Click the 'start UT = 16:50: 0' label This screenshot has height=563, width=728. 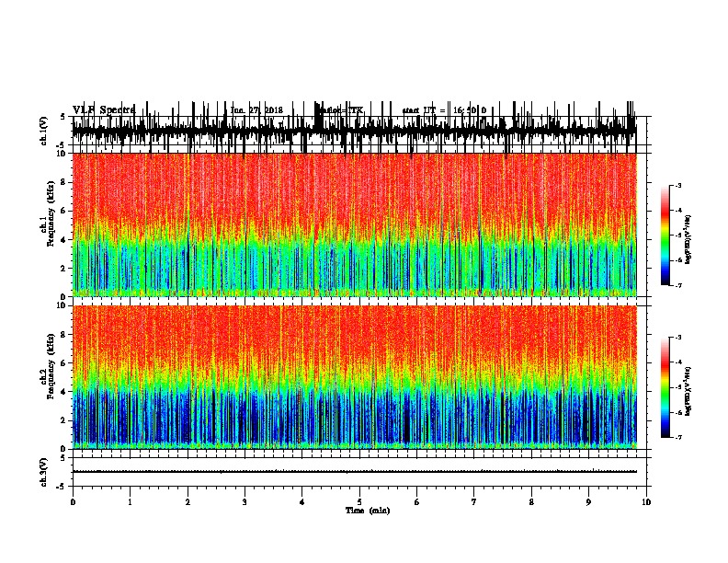pos(444,110)
